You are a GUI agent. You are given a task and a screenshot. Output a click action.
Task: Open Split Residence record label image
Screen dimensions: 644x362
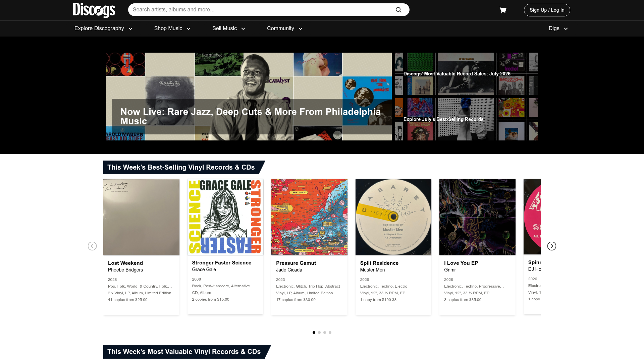click(393, 217)
